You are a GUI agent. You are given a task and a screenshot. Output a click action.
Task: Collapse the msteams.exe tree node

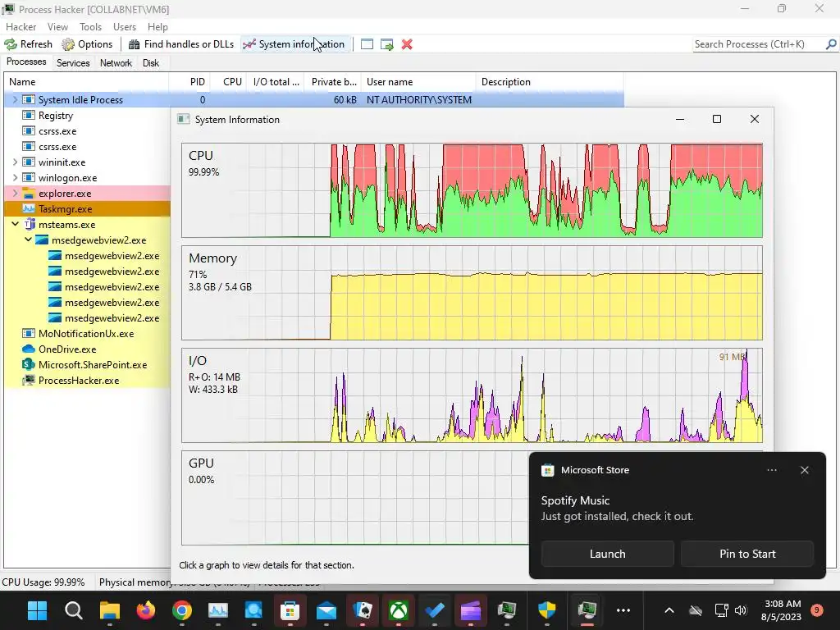click(15, 225)
